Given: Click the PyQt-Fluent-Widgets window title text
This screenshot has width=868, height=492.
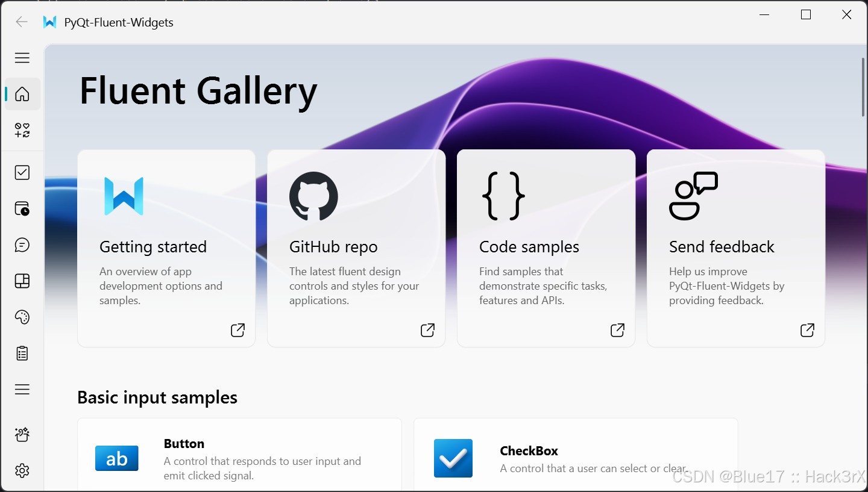Looking at the screenshot, I should pos(119,22).
